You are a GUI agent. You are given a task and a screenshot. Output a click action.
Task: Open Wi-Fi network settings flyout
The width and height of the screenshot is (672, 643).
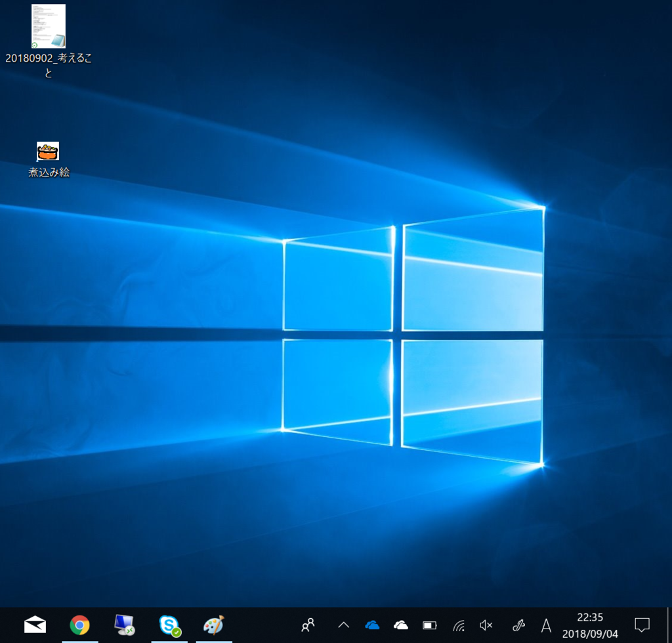459,625
